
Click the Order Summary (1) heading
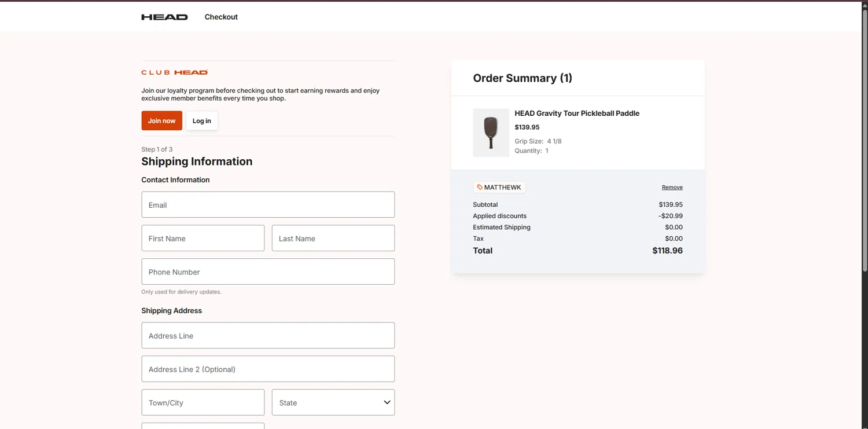pyautogui.click(x=523, y=78)
